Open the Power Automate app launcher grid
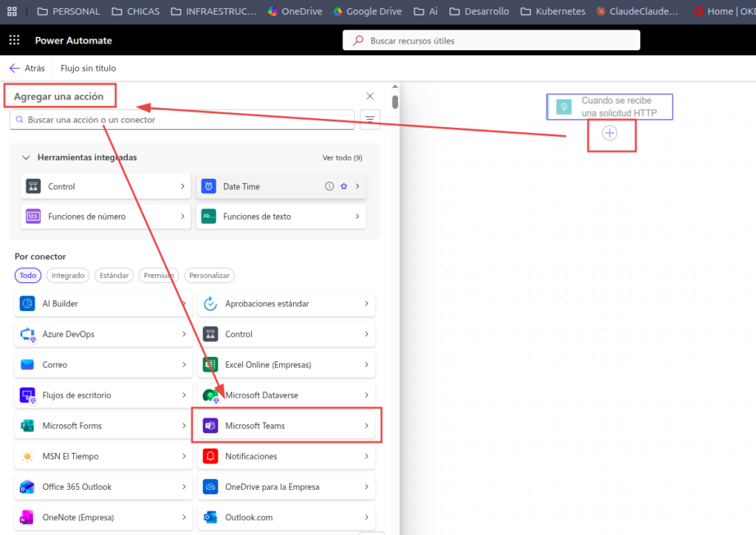The width and height of the screenshot is (756, 535). 14,41
